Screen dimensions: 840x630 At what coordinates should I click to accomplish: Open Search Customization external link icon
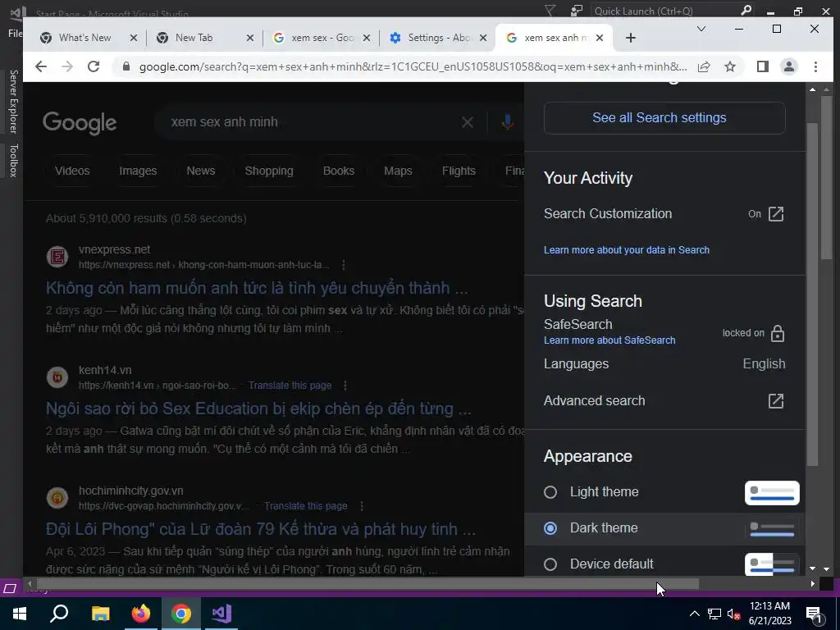(776, 214)
